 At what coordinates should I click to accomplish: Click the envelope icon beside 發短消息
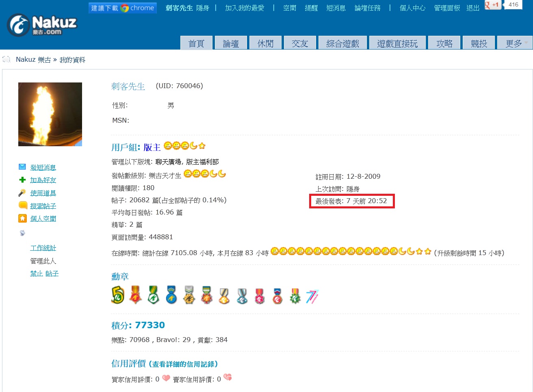22,167
